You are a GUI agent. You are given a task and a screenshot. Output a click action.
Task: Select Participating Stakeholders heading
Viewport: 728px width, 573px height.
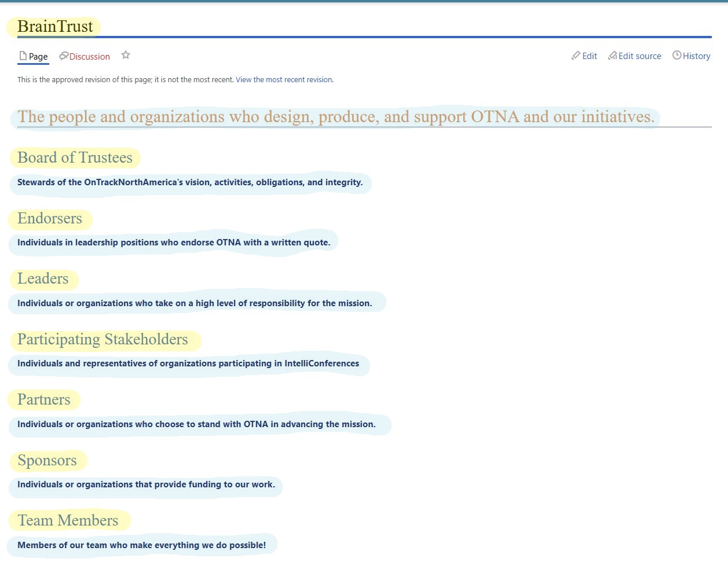pyautogui.click(x=103, y=339)
